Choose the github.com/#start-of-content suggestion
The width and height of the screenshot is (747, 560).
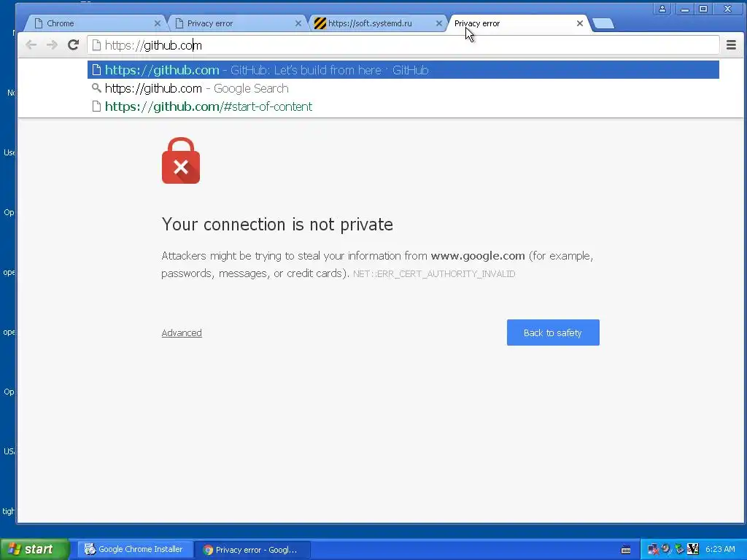[x=403, y=106]
